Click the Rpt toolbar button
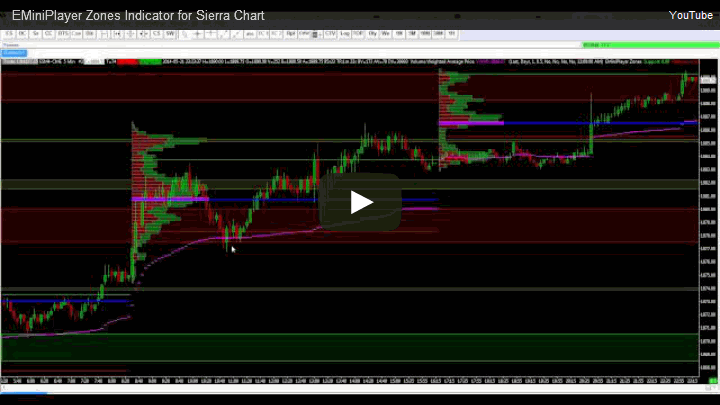Screen dimensions: 720x405 pos(291,34)
